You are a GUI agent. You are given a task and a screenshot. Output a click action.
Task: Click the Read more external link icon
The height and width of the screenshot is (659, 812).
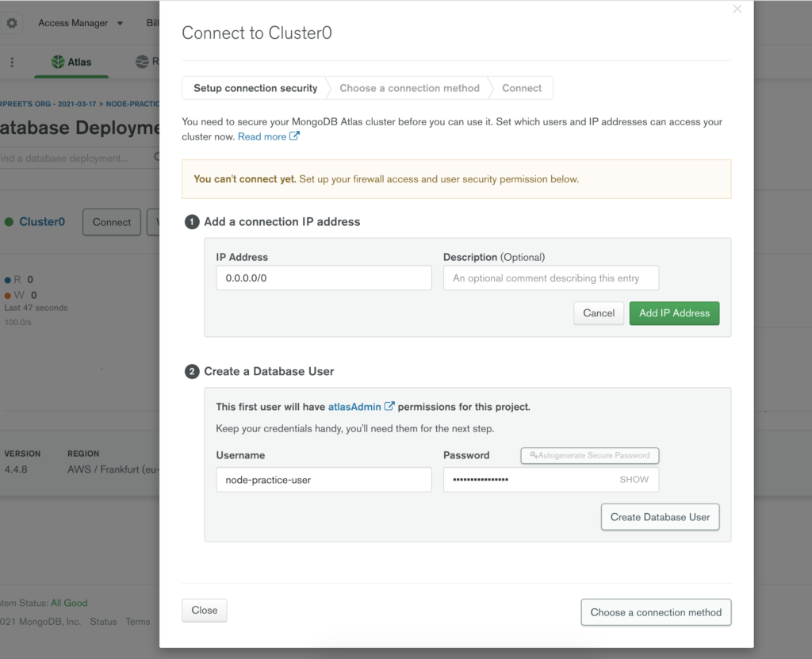pos(294,136)
